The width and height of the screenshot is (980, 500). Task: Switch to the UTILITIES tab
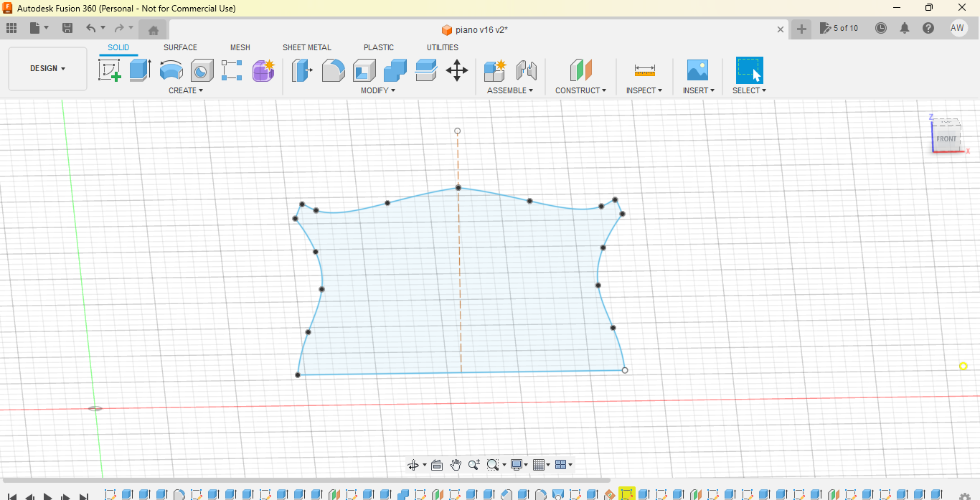pyautogui.click(x=443, y=47)
